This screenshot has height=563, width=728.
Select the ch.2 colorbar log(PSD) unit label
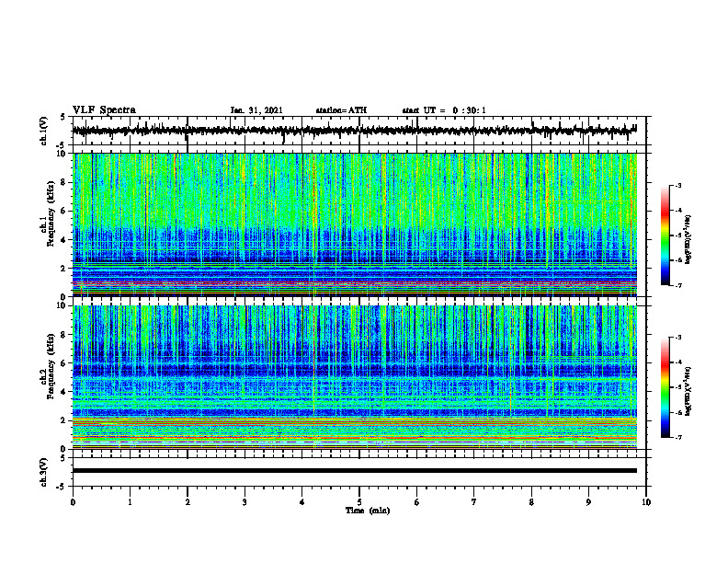pyautogui.click(x=688, y=391)
